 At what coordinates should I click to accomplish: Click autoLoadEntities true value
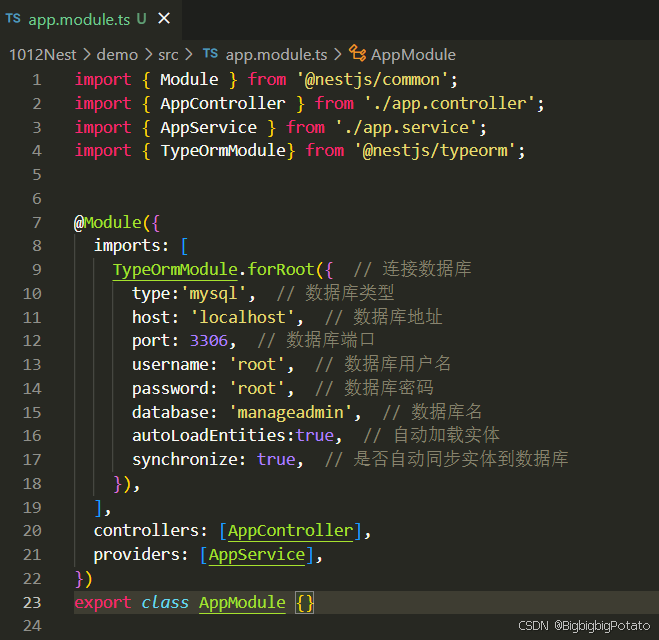pos(315,436)
